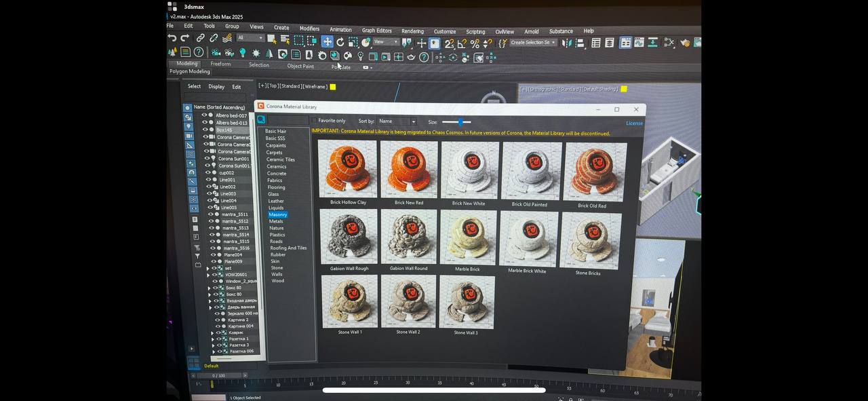Switch to the Object Paint ribbon tab
This screenshot has height=401, width=868.
tap(300, 66)
